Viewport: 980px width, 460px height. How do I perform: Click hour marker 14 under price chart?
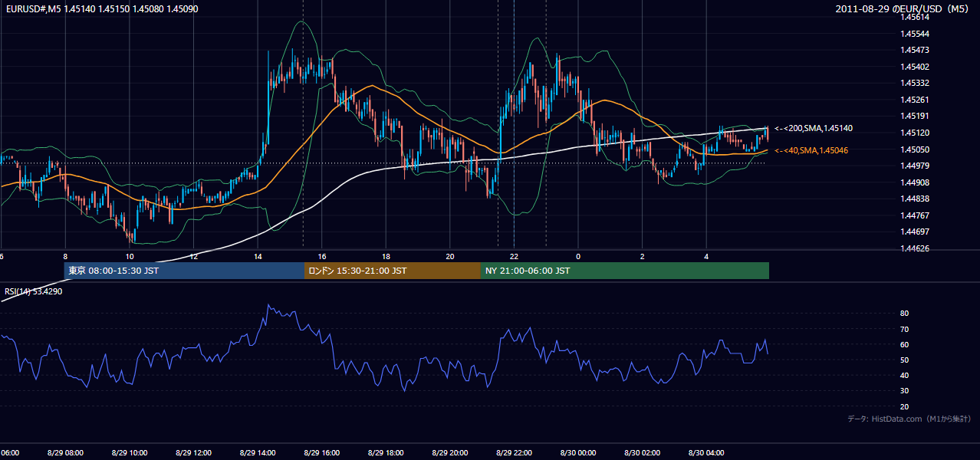pos(258,256)
